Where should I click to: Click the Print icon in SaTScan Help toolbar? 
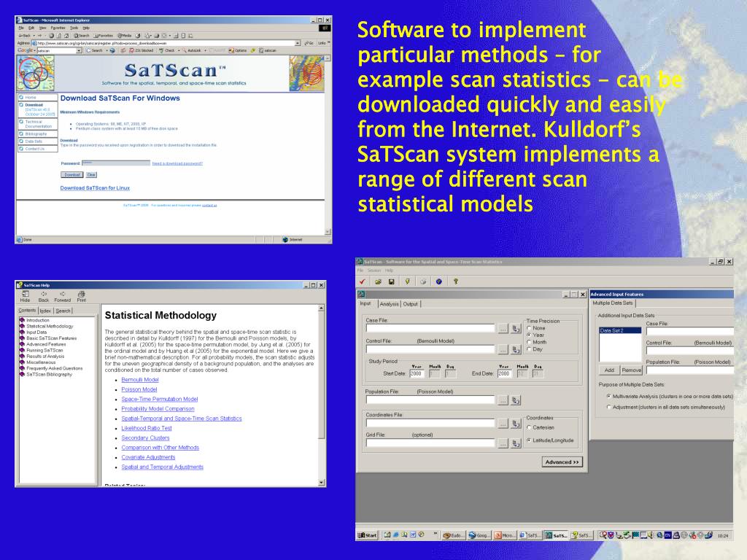tap(82, 296)
